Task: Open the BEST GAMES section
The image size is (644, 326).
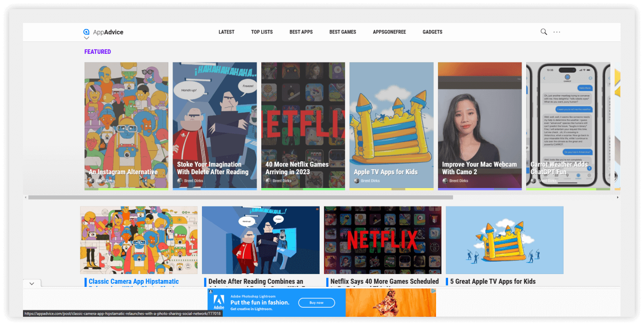Action: (x=343, y=32)
